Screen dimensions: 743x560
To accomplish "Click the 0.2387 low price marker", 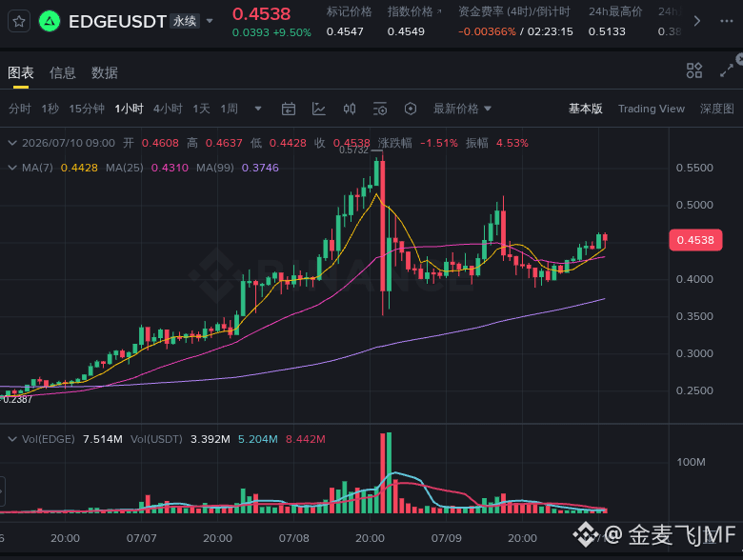I will pos(17,399).
